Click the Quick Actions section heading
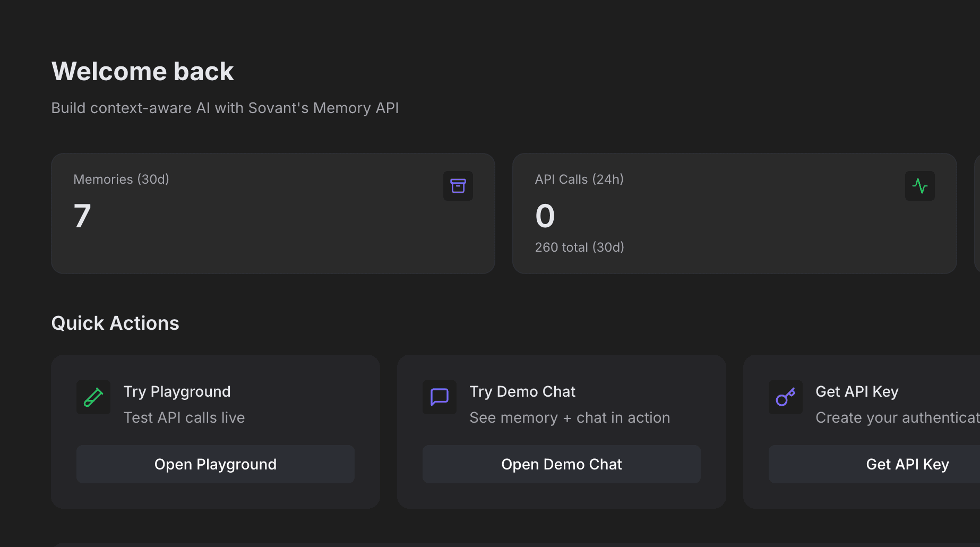The image size is (980, 547). coord(115,323)
